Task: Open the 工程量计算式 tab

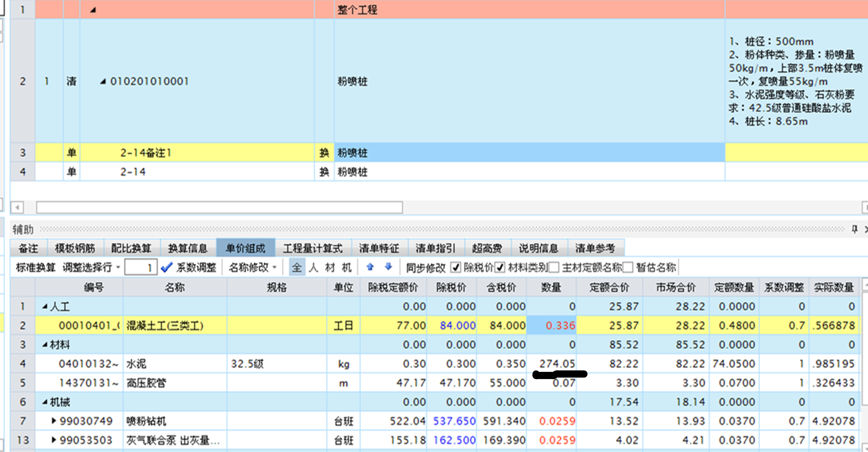Action: 313,248
